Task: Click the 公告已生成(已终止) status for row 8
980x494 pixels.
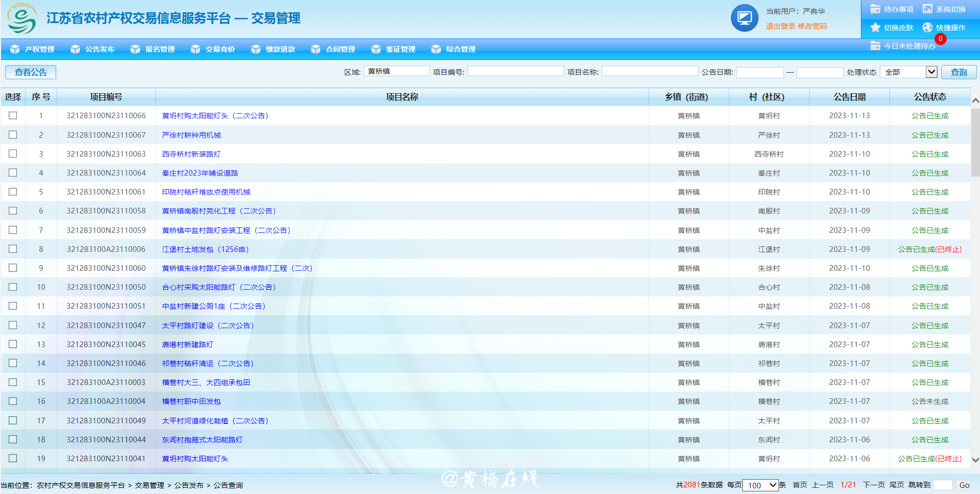Action: pos(930,249)
